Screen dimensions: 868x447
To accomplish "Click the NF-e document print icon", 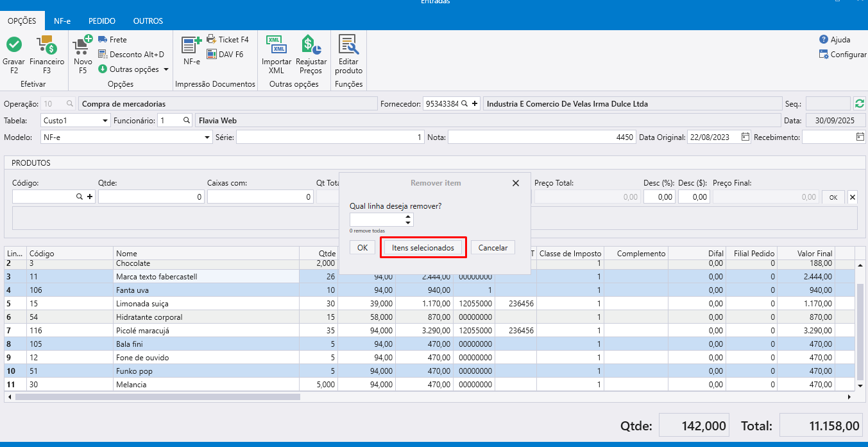I will [x=191, y=45].
